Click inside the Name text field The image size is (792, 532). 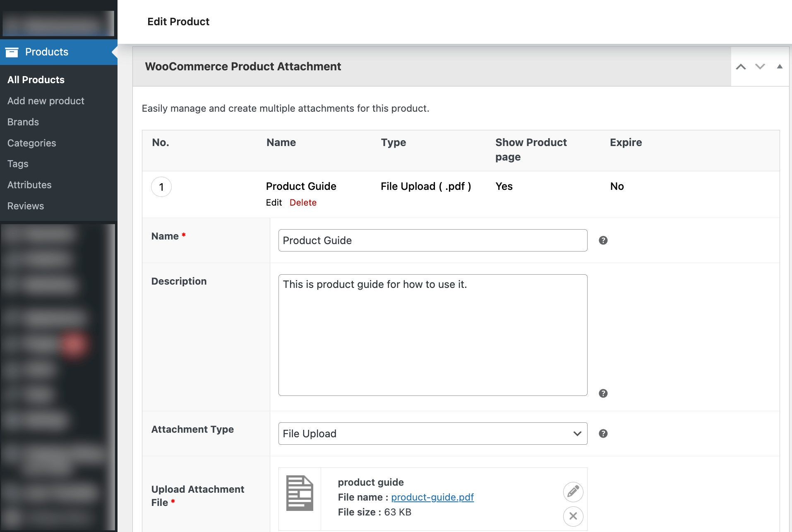[x=432, y=240]
